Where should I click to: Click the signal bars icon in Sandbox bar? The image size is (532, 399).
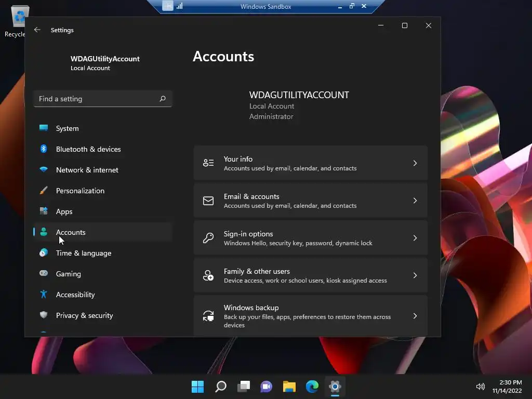tap(179, 6)
